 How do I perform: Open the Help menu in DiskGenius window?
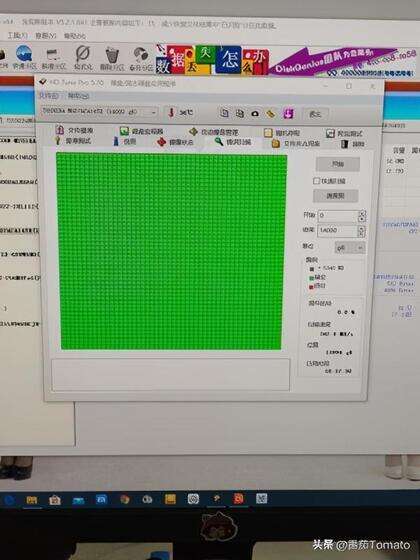(x=75, y=36)
